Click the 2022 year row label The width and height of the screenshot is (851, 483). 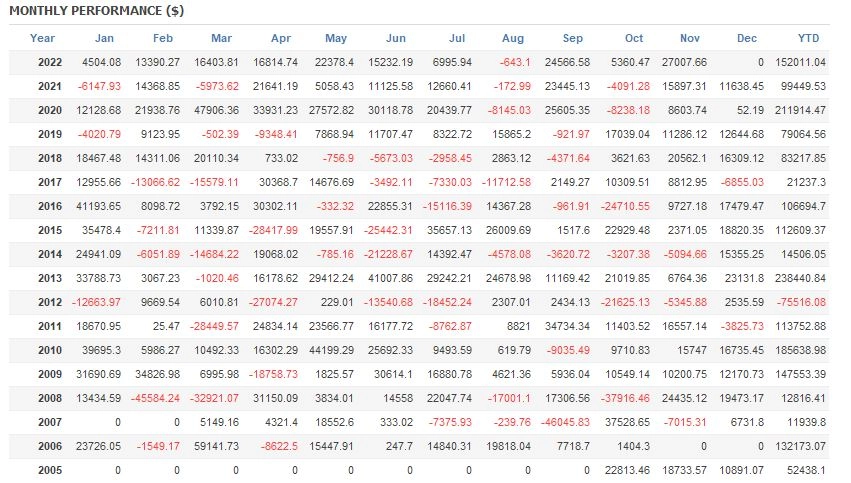(49, 62)
